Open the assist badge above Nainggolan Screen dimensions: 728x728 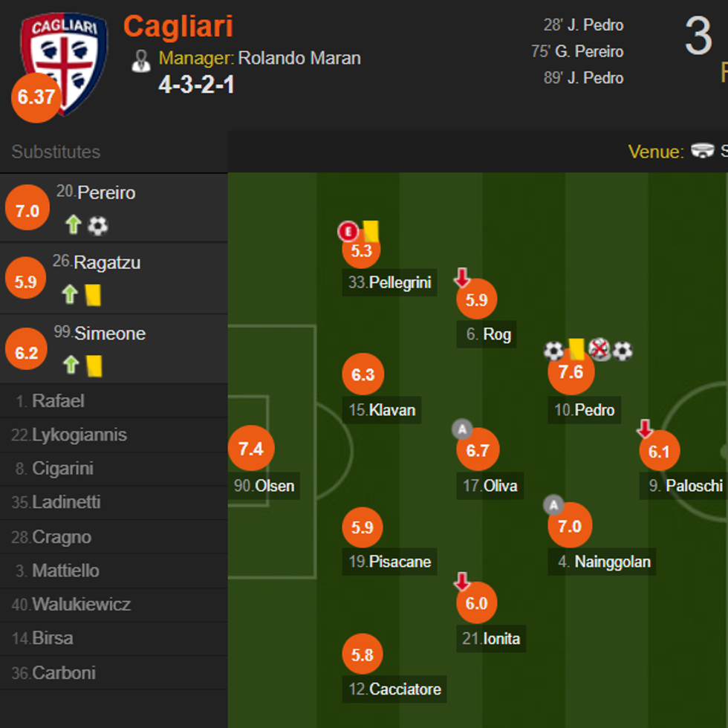pos(553,505)
